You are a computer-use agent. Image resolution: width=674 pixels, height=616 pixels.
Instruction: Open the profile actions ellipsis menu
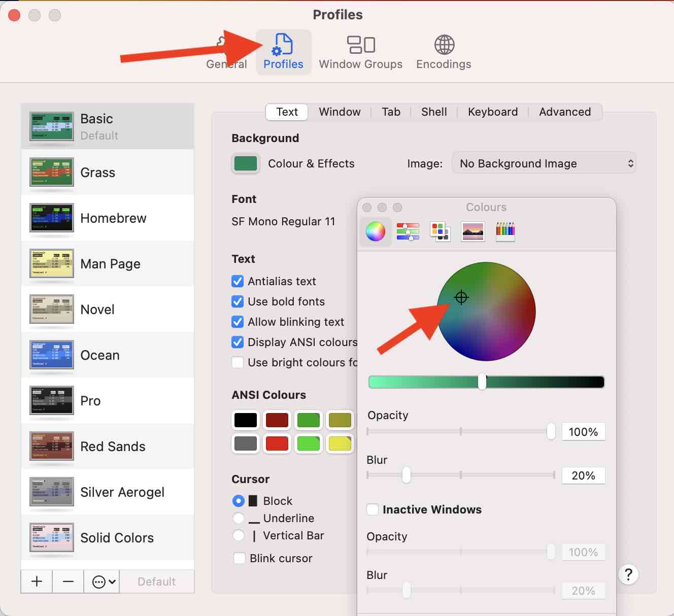pyautogui.click(x=101, y=581)
